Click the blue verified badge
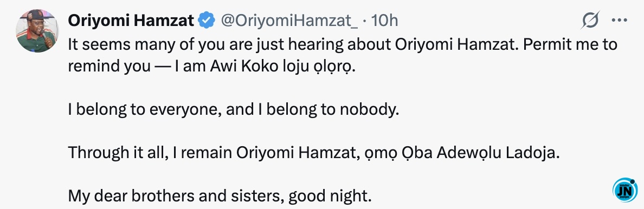 [x=207, y=20]
